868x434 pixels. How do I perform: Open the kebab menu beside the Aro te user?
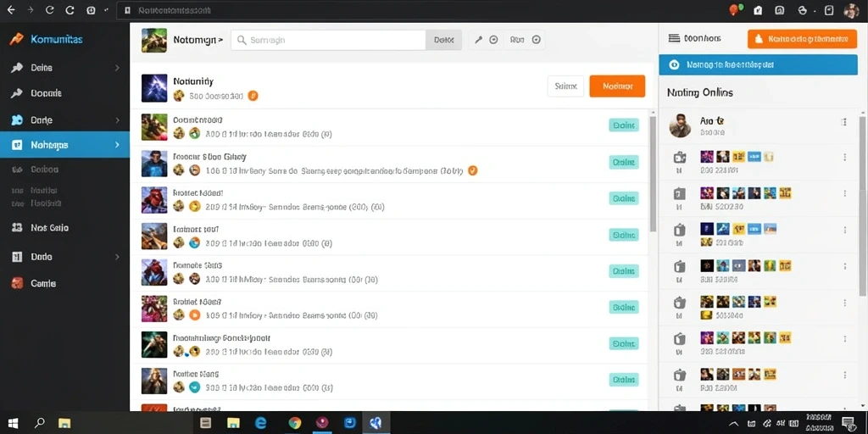coord(844,122)
